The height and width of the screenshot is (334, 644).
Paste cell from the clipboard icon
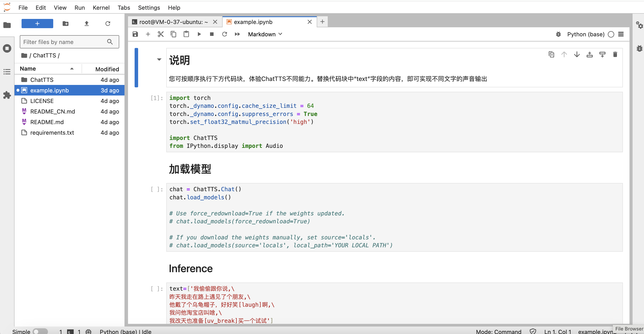click(x=186, y=34)
